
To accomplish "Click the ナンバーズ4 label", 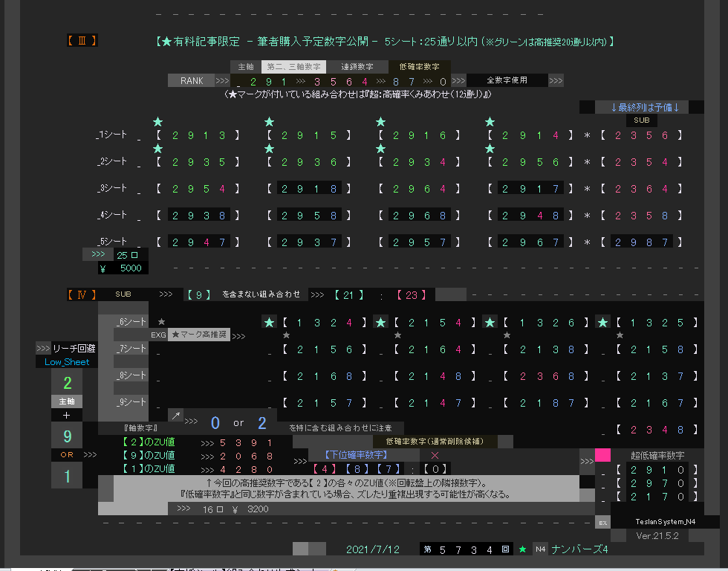I will click(x=579, y=549).
